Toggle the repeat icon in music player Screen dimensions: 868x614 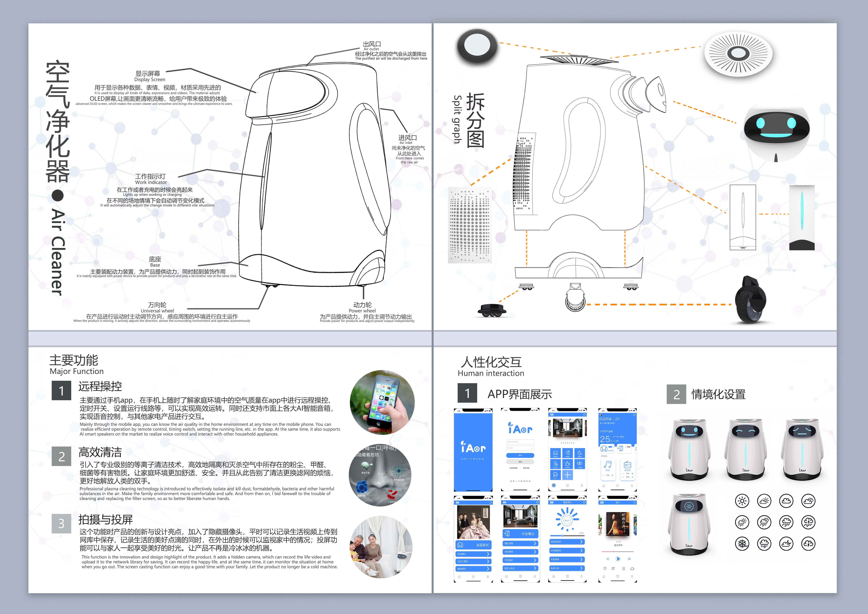coord(613,569)
